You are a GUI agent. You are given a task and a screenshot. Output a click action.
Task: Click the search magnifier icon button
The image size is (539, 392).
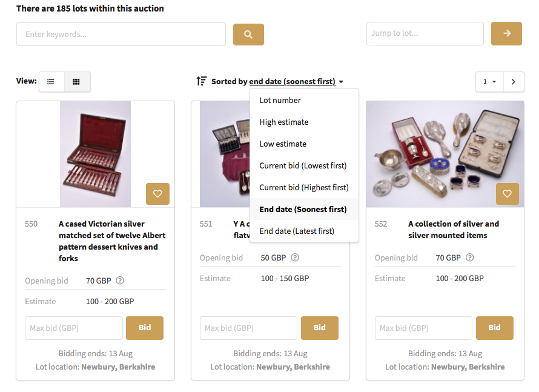pyautogui.click(x=248, y=35)
